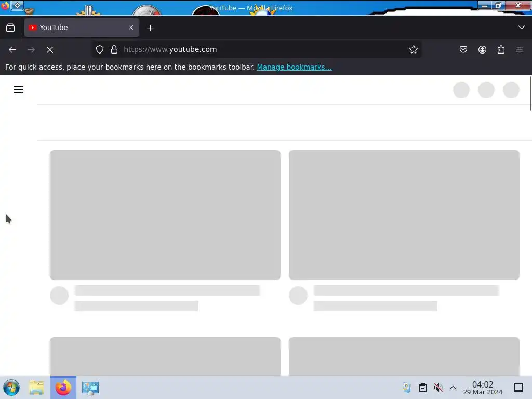The width and height of the screenshot is (532, 399).
Task: Click the page vertical scrollbar
Action: click(530, 94)
